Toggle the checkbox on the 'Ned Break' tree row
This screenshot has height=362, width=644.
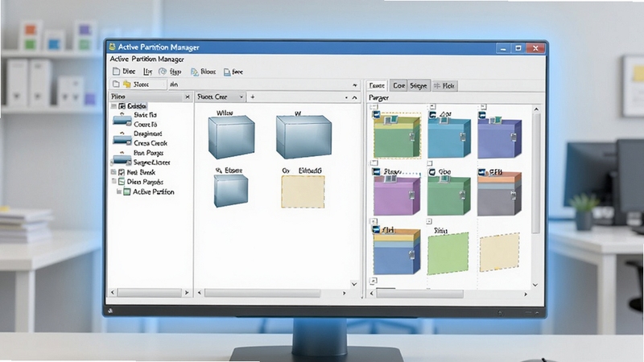(x=122, y=172)
